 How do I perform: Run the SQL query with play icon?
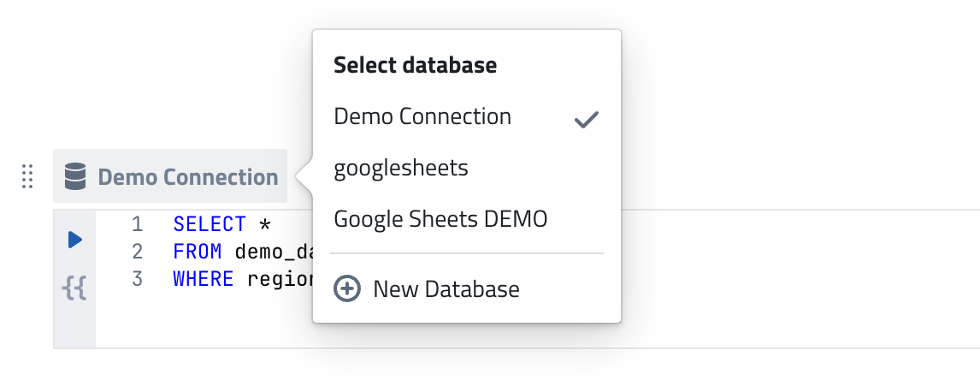click(75, 239)
